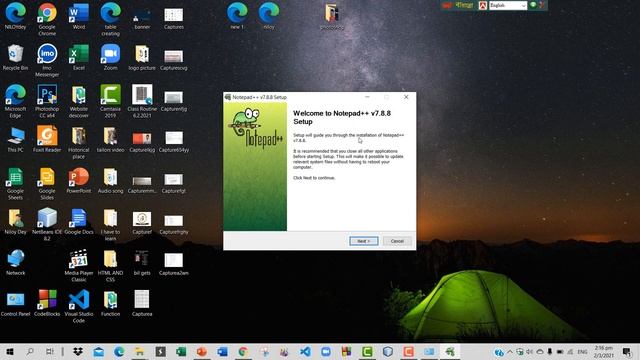Select the 'banner' file on the desktop

tap(142, 19)
